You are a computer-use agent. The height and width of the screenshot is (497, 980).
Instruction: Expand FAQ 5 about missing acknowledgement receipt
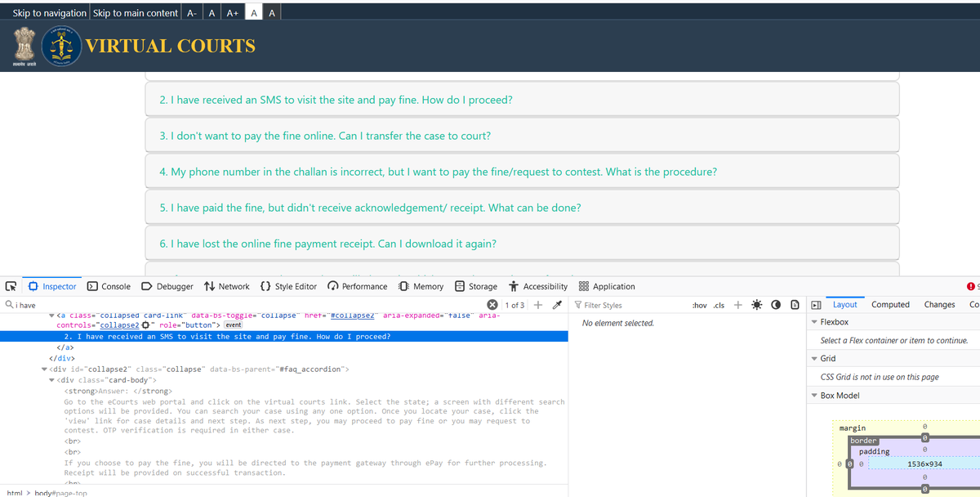(522, 208)
